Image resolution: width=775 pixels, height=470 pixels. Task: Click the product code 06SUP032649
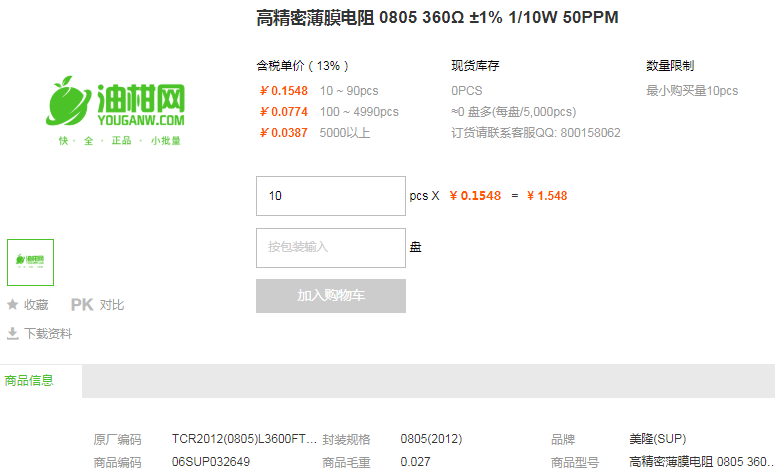(x=211, y=462)
